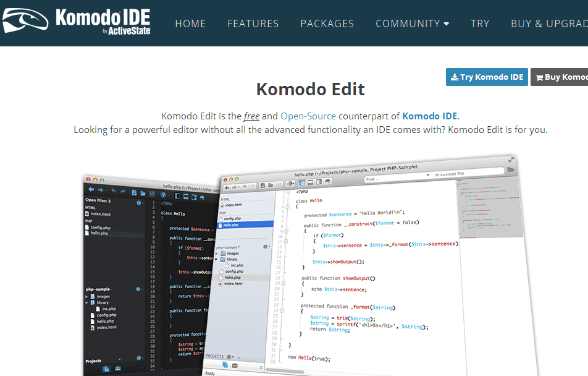588x376 pixels.
Task: Collapse the library folder in light window
Action: coord(216,259)
